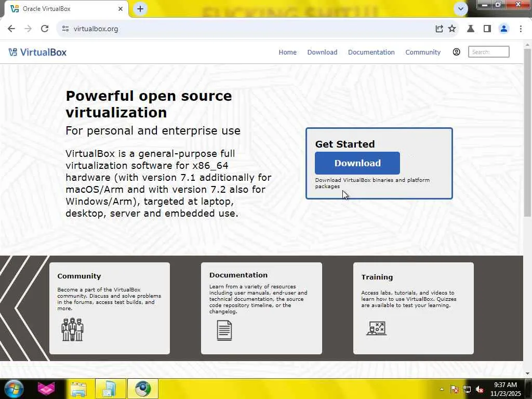Click the blue Download button

click(357, 163)
